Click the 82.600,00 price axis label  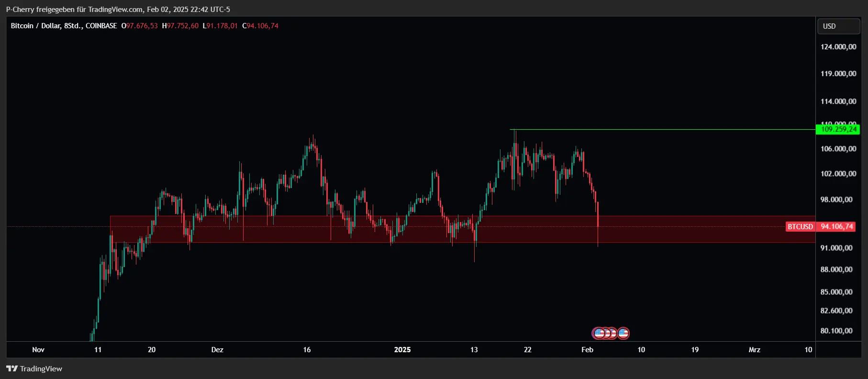[836, 311]
